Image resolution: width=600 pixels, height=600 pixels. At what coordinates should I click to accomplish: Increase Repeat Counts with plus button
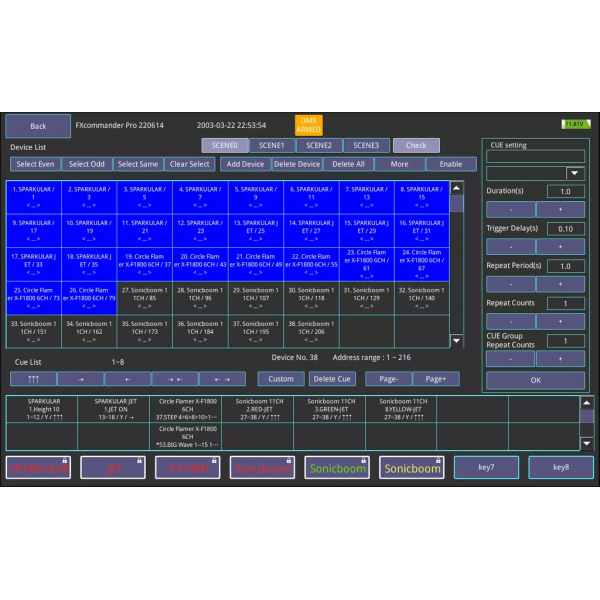(x=560, y=321)
